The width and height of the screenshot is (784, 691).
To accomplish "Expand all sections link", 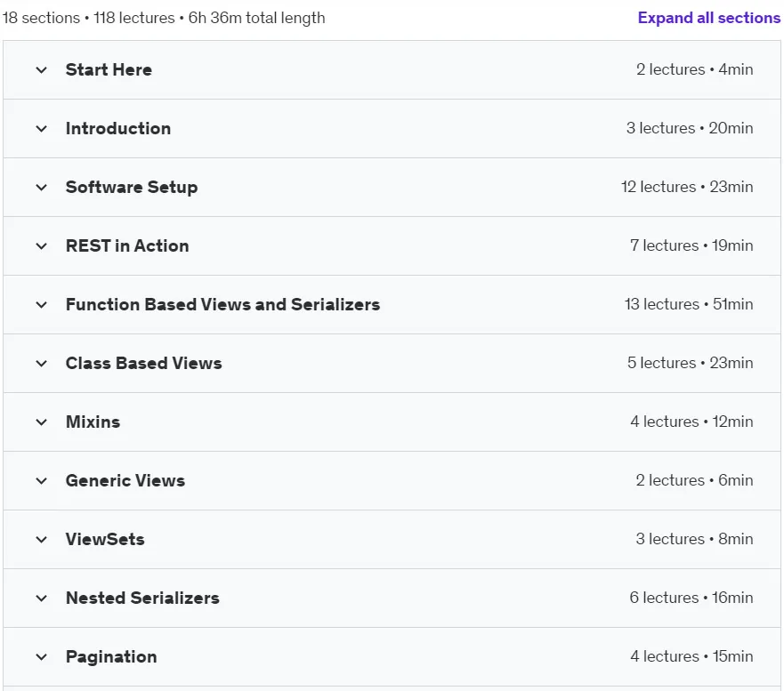I will (x=708, y=18).
